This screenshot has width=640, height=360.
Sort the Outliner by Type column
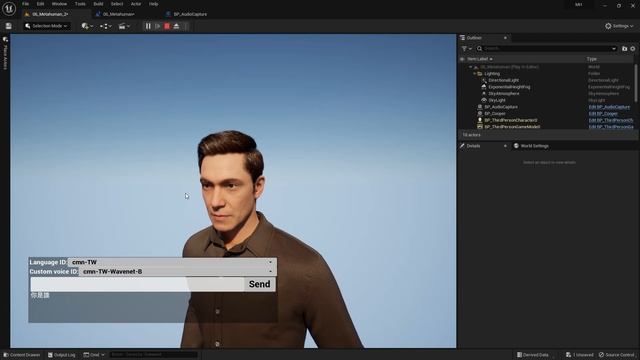592,59
